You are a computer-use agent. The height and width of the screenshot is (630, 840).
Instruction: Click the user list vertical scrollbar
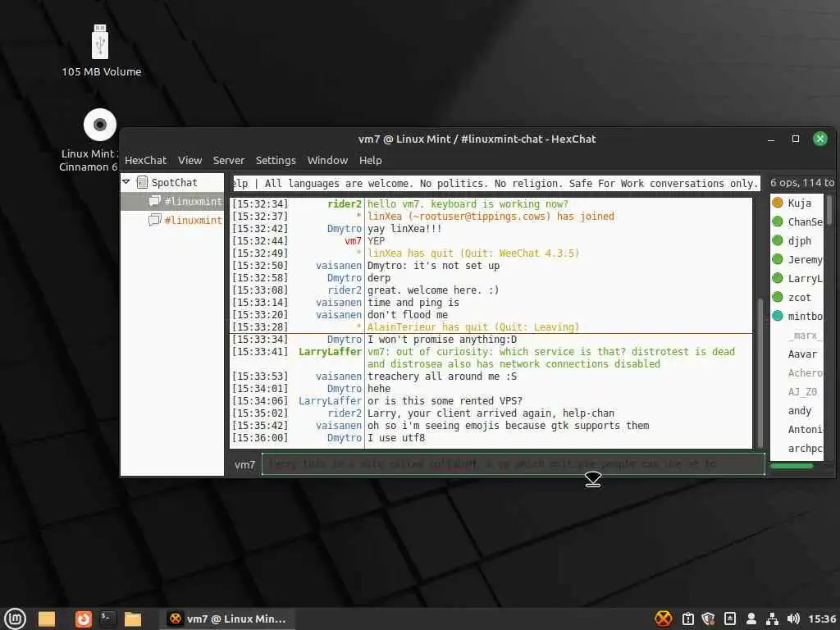(829, 210)
